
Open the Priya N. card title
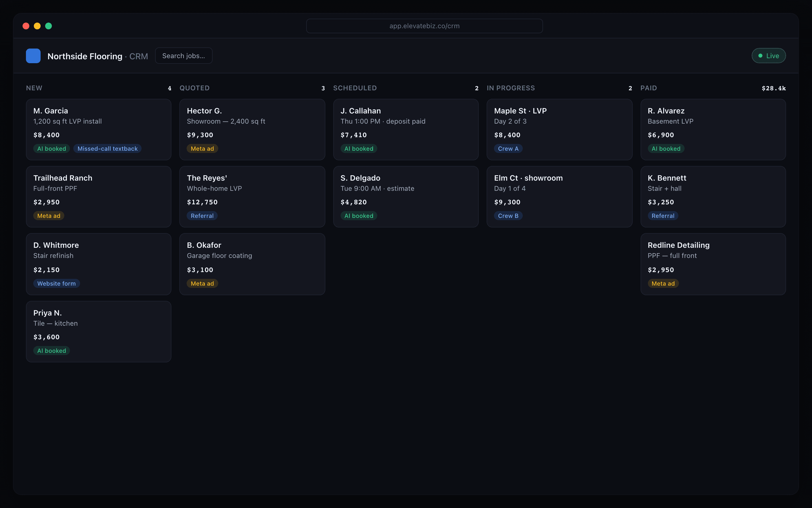point(48,313)
